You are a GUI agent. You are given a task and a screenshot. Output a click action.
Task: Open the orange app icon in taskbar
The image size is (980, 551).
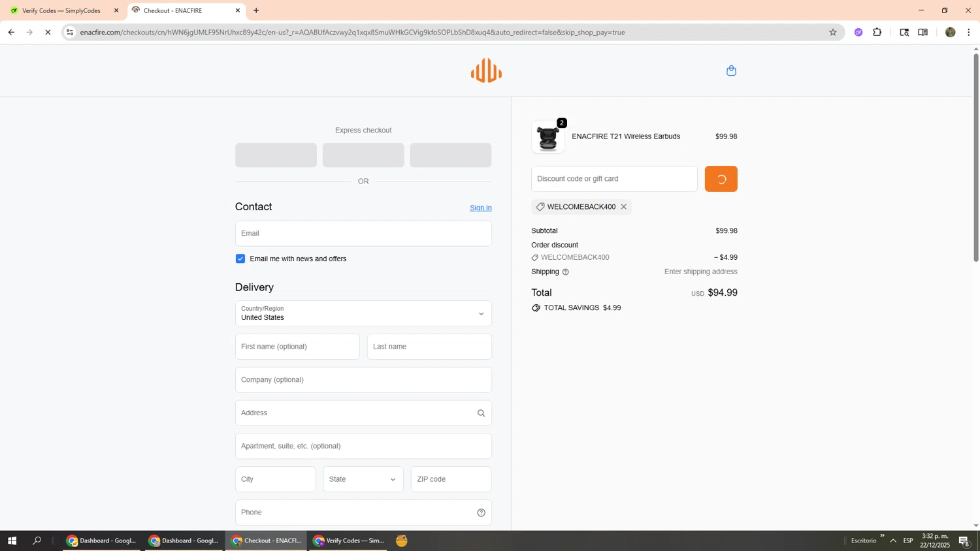click(402, 541)
